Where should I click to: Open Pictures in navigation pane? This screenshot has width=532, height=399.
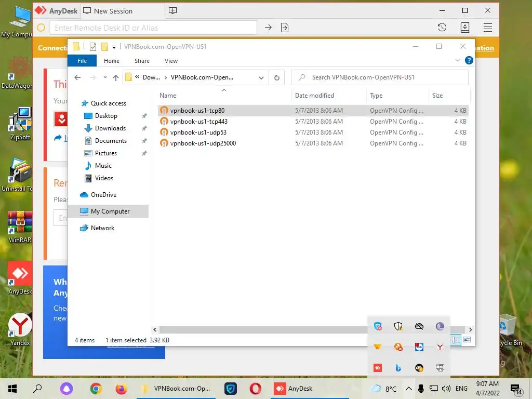(x=106, y=153)
